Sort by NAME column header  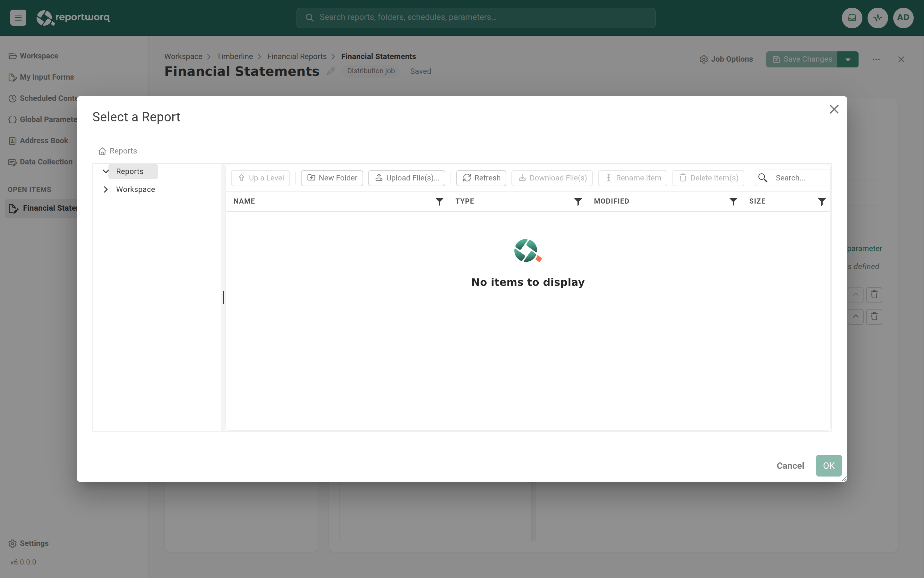244,201
